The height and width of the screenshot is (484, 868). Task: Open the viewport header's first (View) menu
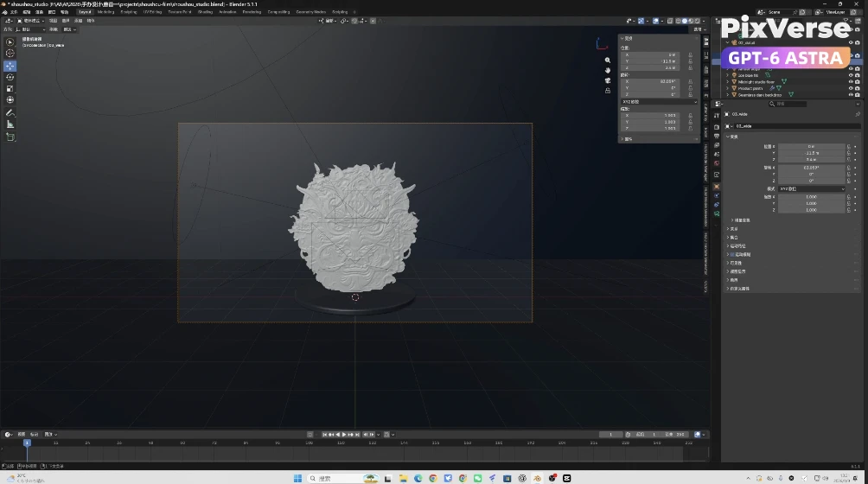53,21
